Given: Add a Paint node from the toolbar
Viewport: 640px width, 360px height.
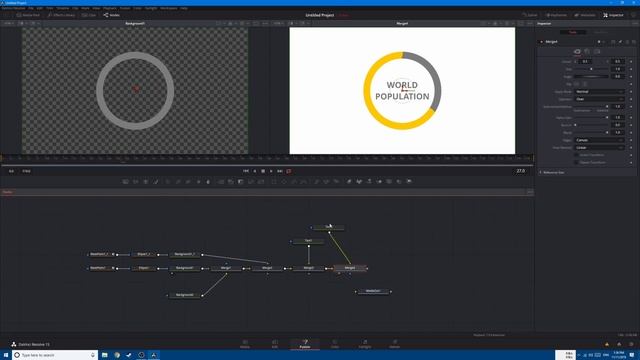Looking at the screenshot, I should click(x=156, y=181).
